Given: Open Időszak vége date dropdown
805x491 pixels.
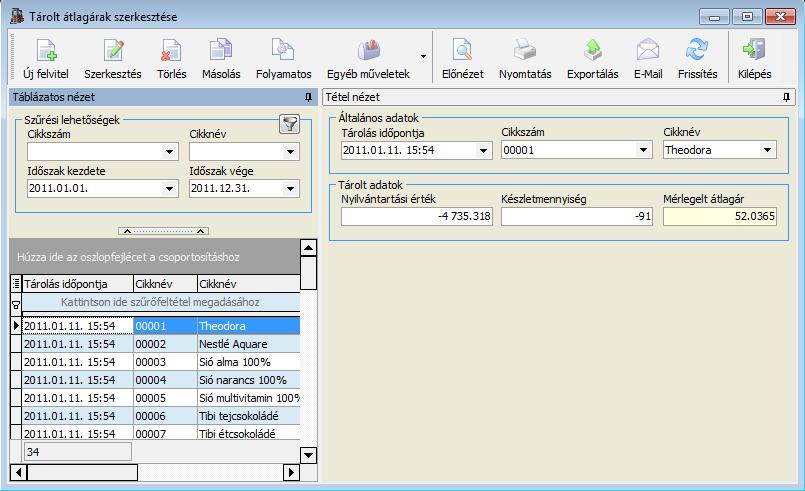Looking at the screenshot, I should pos(290,188).
